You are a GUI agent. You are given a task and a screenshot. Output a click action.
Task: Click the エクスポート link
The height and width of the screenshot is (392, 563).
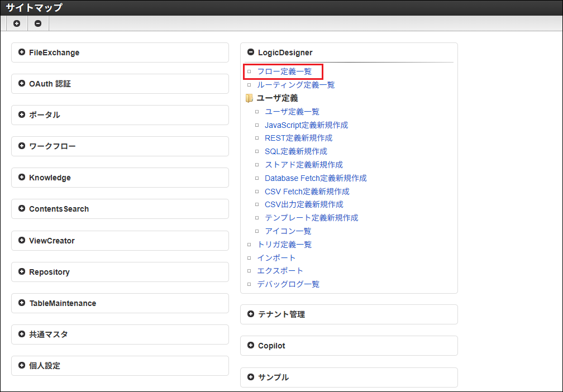coord(280,271)
